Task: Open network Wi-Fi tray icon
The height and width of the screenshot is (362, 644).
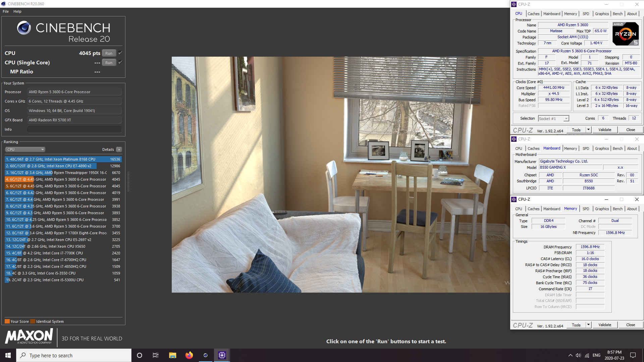Action: (587, 355)
